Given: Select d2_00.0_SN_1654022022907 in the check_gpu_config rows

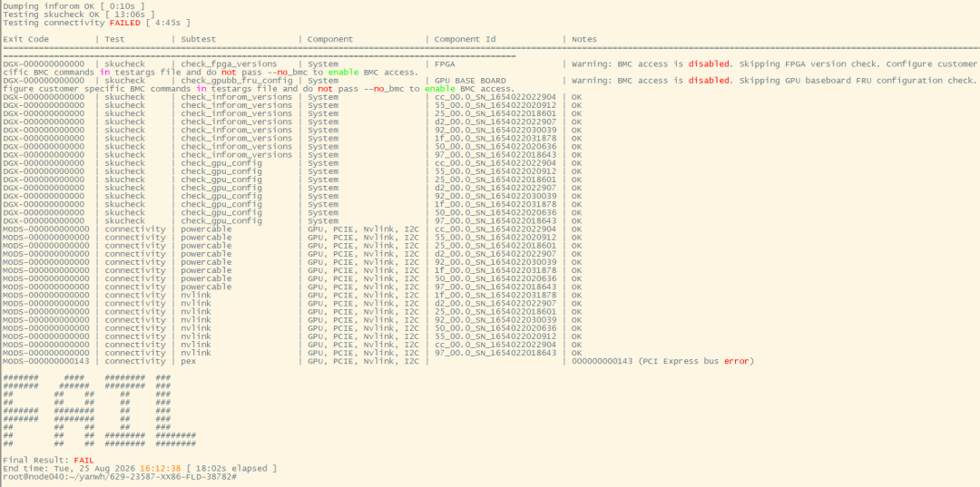Looking at the screenshot, I should tap(495, 188).
